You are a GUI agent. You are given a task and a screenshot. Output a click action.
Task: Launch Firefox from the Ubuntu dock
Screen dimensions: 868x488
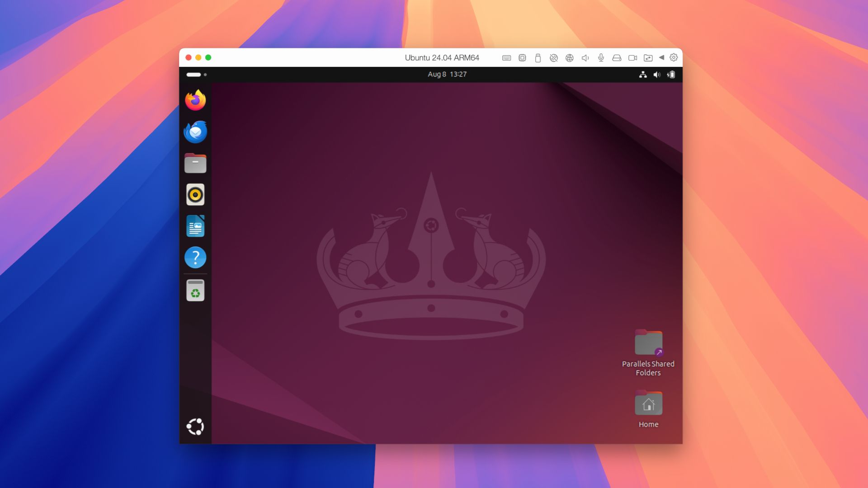pyautogui.click(x=195, y=100)
